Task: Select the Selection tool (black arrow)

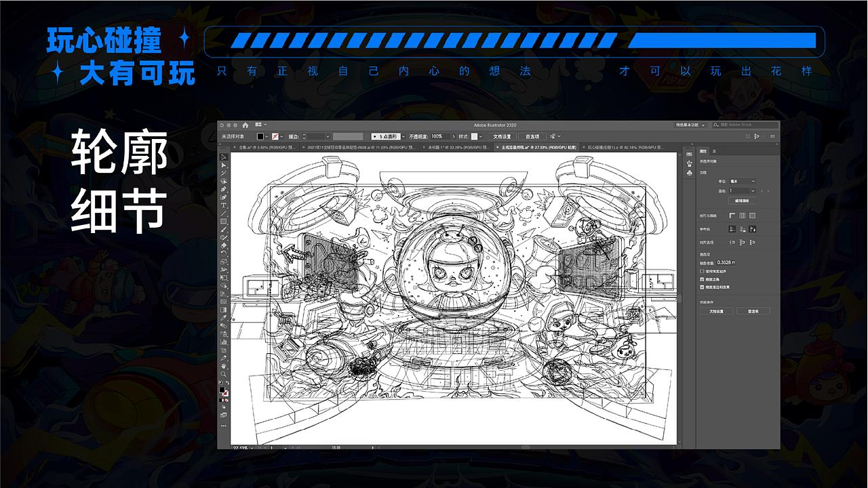Action: pos(223,157)
